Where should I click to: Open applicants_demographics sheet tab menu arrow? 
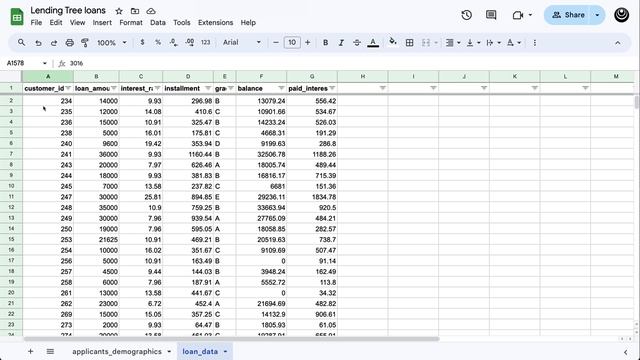[x=169, y=351]
